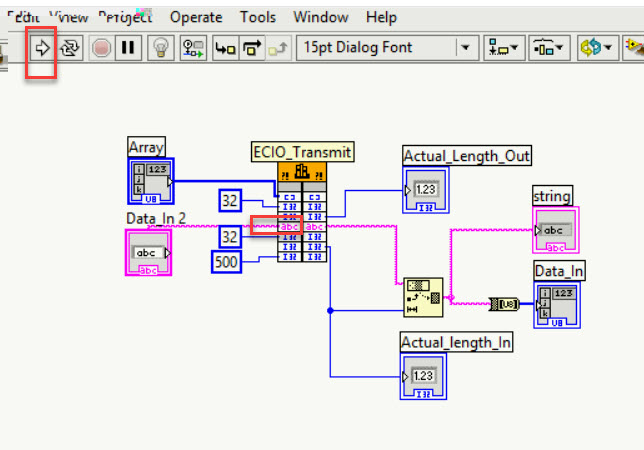Viewport: 644px width, 450px height.
Task: Click the ECIO_Transmit label
Action: (x=302, y=152)
